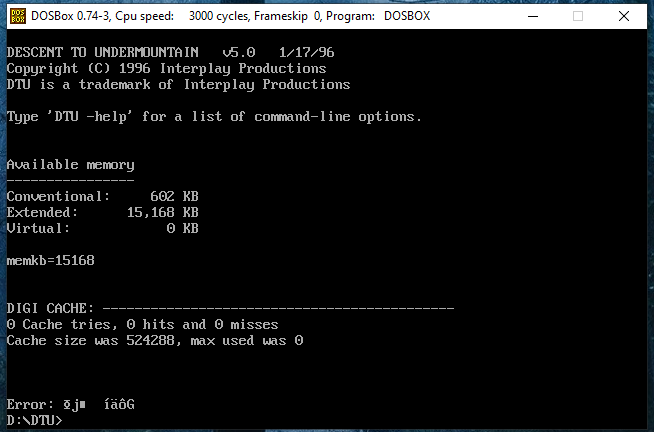
Task: Maximize the DOSBox window
Action: [578, 16]
